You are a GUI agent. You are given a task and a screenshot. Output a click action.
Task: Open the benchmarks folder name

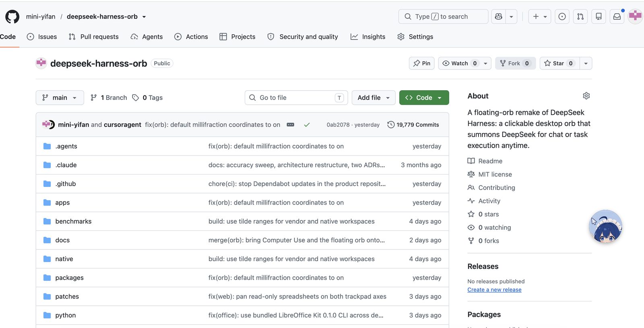[73, 221]
